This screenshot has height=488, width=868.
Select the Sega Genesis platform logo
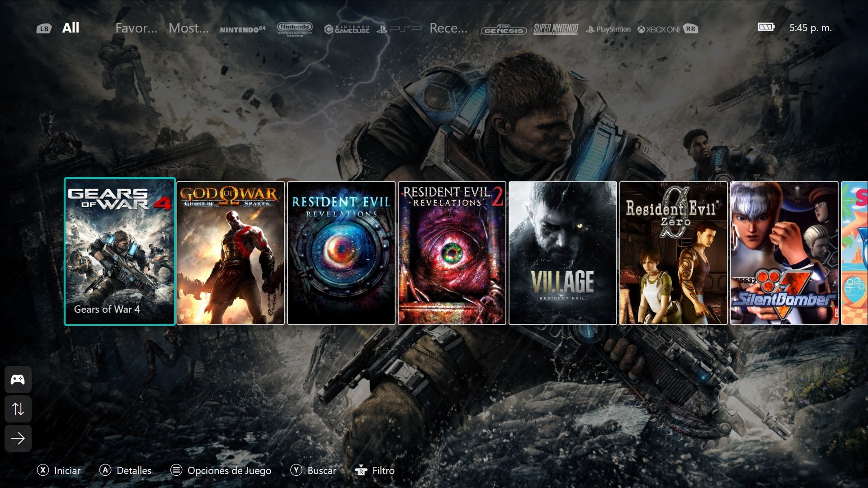click(504, 30)
